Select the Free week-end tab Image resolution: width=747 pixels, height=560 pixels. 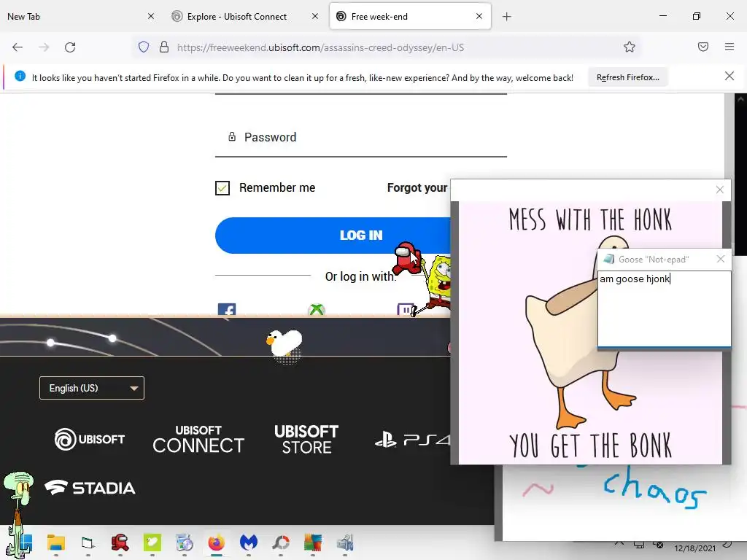[410, 16]
